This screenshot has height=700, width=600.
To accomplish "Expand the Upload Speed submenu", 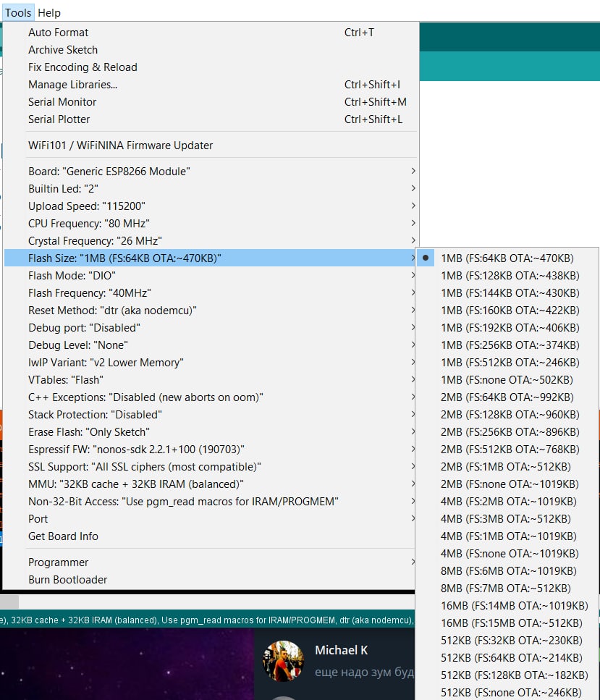I will coord(210,206).
